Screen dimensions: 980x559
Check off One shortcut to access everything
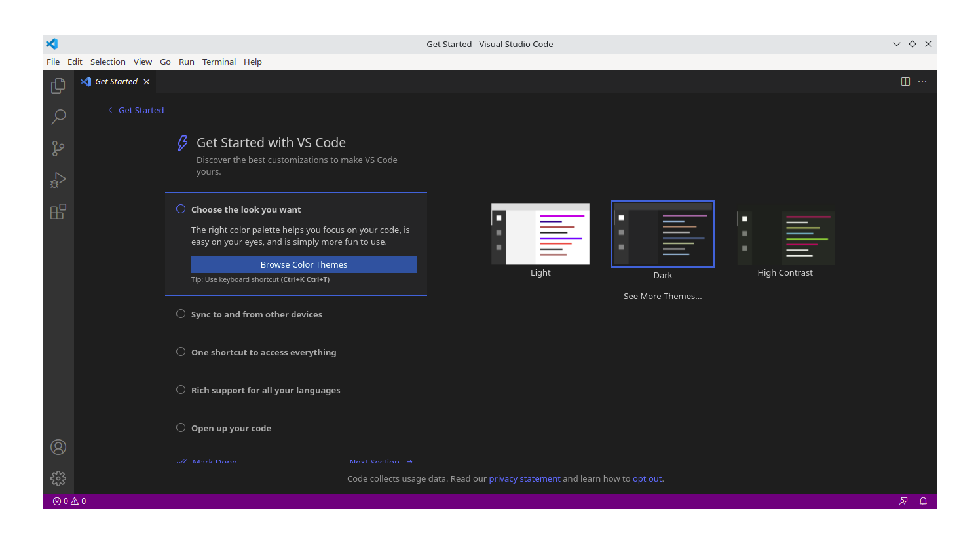click(x=181, y=352)
